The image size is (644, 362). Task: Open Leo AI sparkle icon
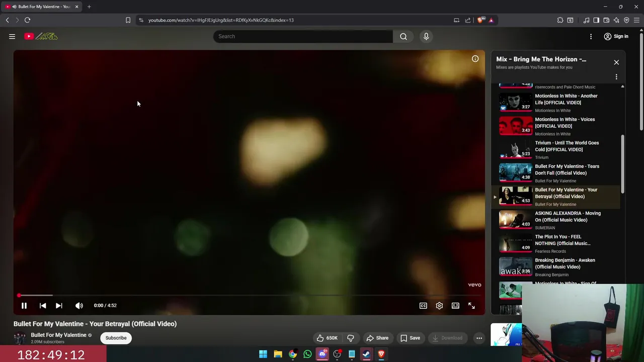pyautogui.click(x=616, y=20)
